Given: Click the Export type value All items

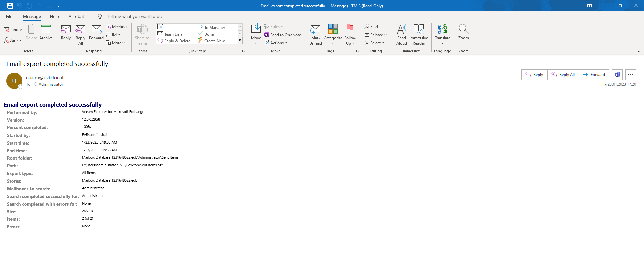Looking at the screenshot, I should (x=89, y=173).
